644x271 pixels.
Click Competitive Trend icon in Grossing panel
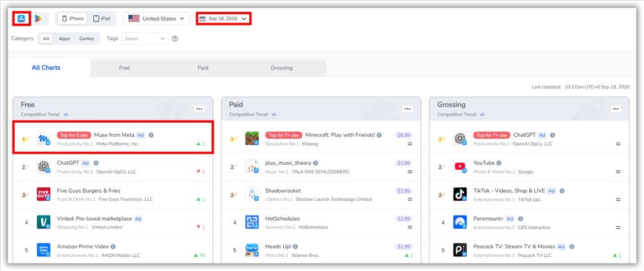pos(482,115)
